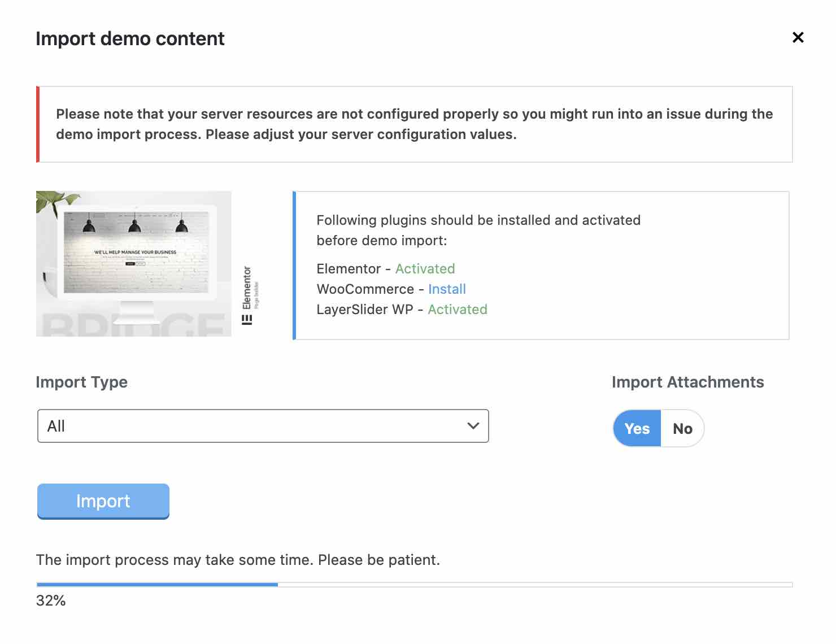Click the Bridge demo preview thumbnail

[x=134, y=264]
